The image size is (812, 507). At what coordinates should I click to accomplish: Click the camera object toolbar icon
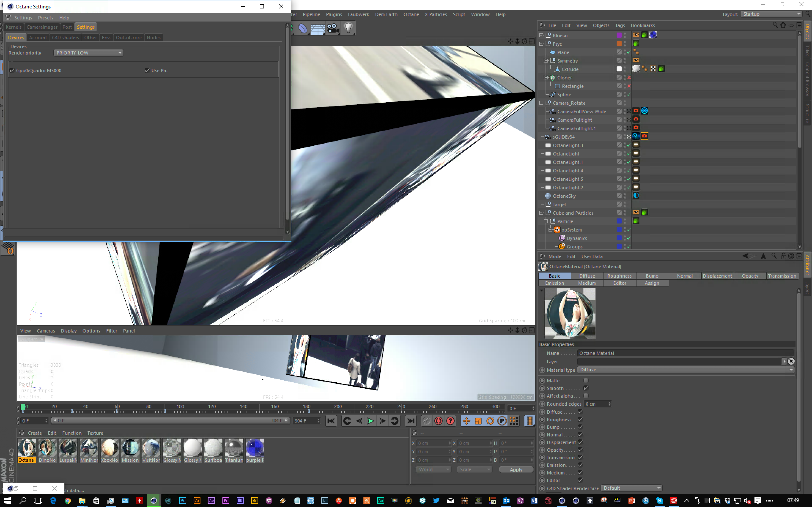pyautogui.click(x=333, y=28)
